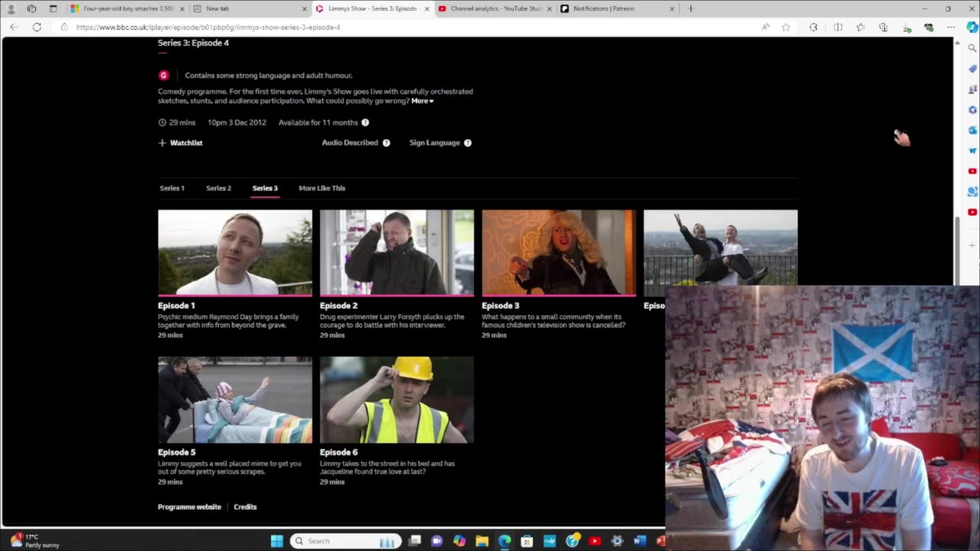Screen dimensions: 980x551
Task: Click the Episode 3 blonde wig thumbnail
Action: (559, 253)
